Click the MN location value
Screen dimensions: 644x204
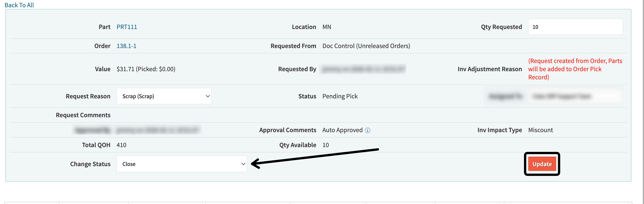click(327, 27)
